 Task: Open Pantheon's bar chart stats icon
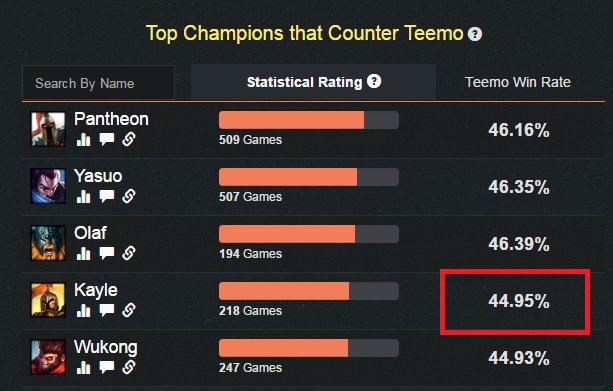84,139
